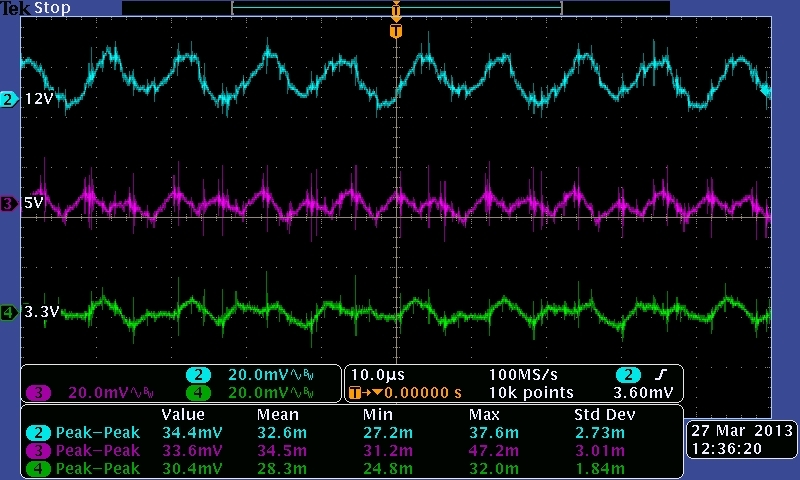Open the 10.0µs horizontal timebase setting
Image resolution: width=800 pixels, height=480 pixels.
[x=373, y=374]
